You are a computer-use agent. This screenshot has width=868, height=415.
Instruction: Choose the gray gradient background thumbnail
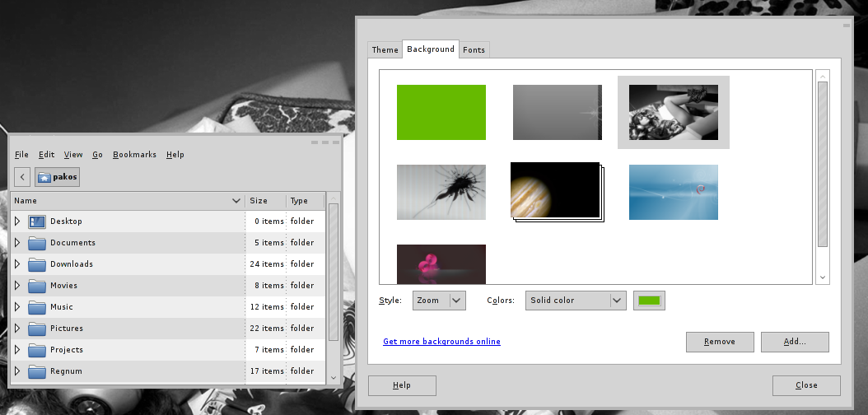[x=558, y=112]
